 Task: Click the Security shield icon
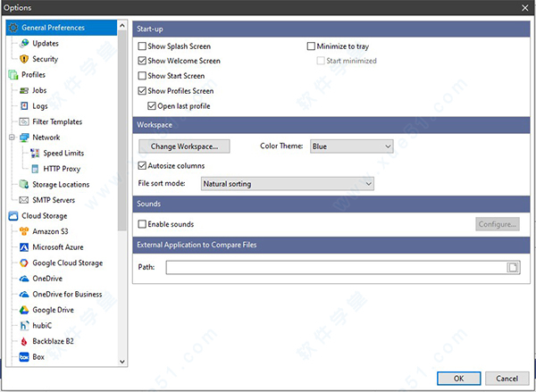24,59
